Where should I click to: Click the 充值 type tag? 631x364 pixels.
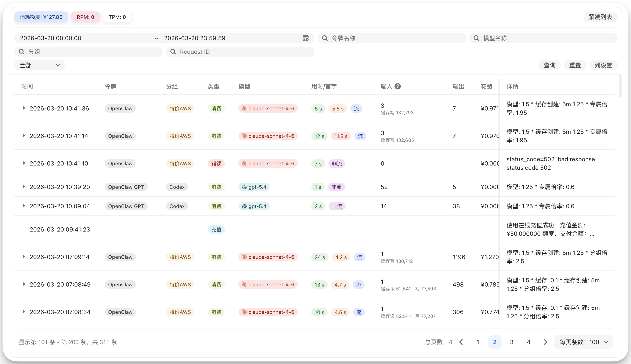click(216, 229)
